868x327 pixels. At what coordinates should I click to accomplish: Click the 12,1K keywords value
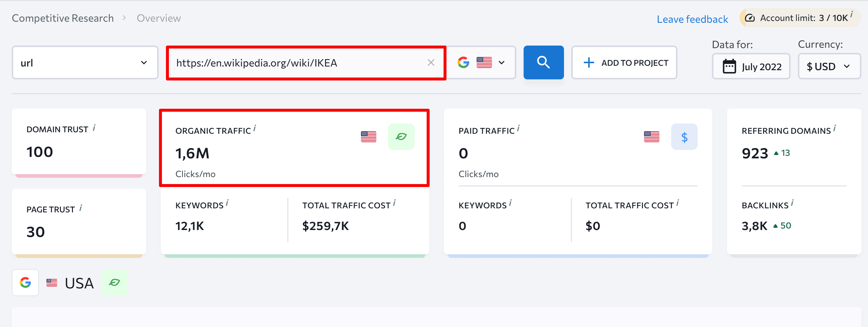click(x=189, y=226)
